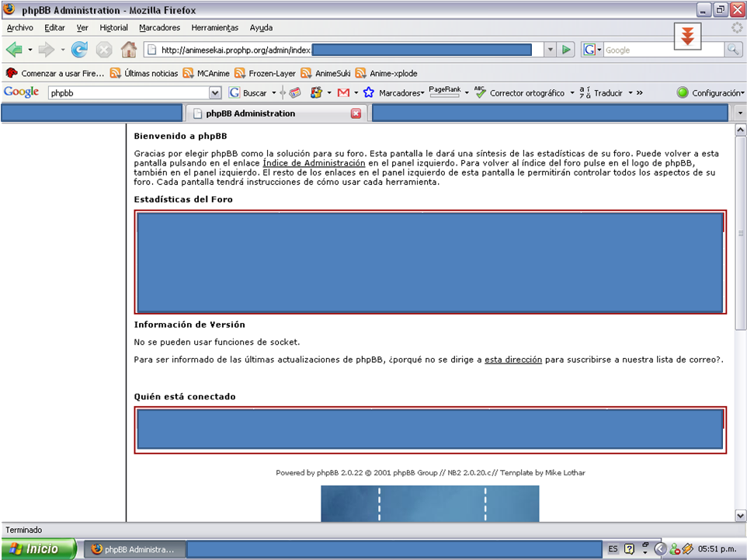The width and height of the screenshot is (747, 560).
Task: Expand the Google toolbar overflow chevron
Action: [x=639, y=93]
